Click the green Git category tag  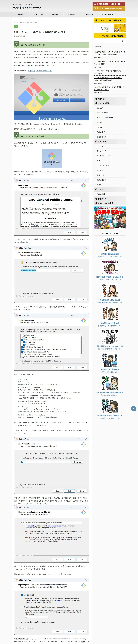pyautogui.click(x=16, y=27)
